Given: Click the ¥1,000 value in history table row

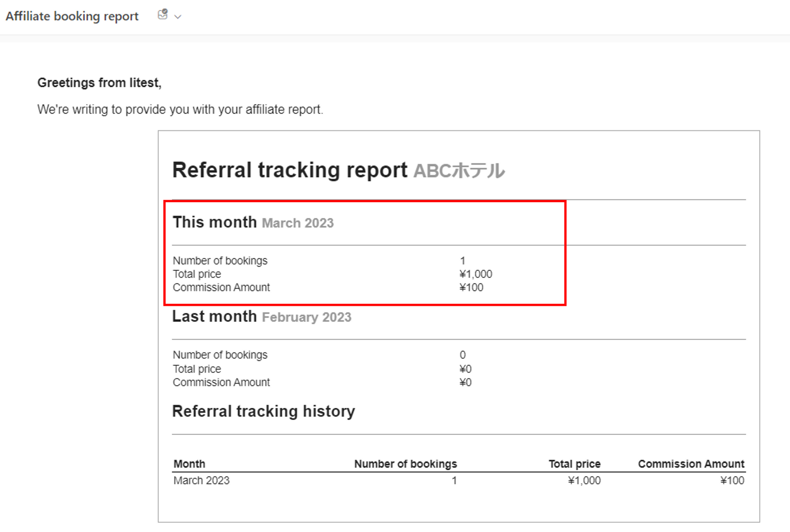Looking at the screenshot, I should (584, 480).
